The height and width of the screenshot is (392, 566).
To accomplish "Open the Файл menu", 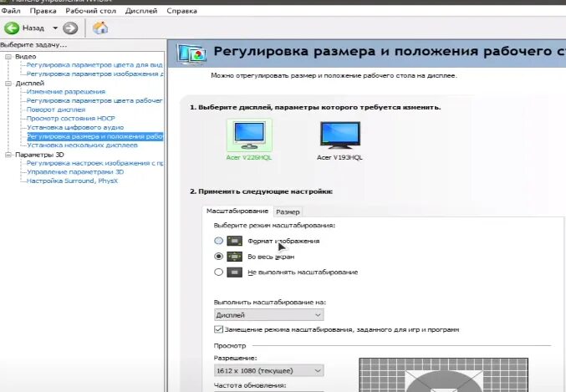I will [11, 11].
